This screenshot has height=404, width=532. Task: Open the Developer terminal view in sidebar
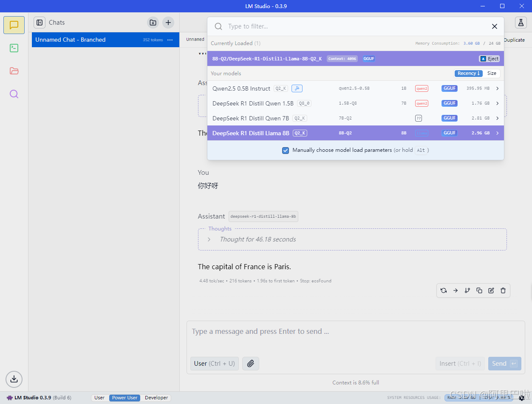(x=14, y=48)
